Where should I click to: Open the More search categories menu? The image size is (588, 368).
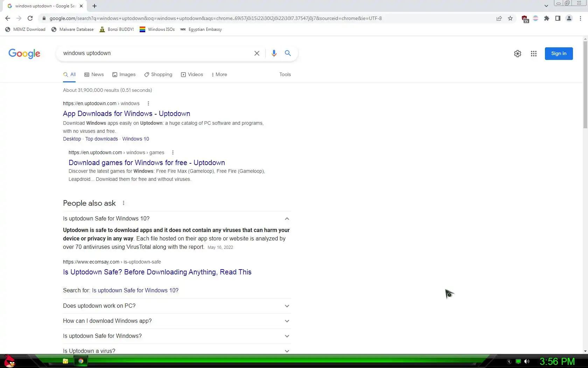pyautogui.click(x=219, y=75)
